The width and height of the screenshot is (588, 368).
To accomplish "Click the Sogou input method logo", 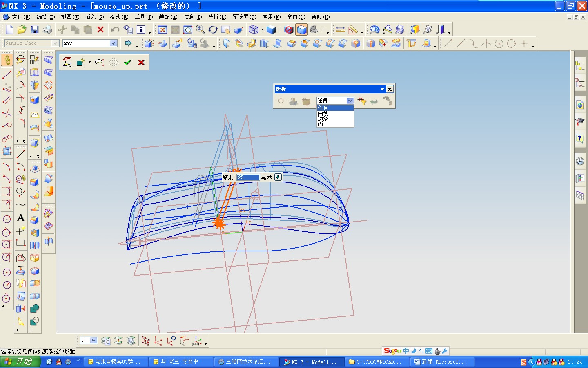I will pos(392,351).
